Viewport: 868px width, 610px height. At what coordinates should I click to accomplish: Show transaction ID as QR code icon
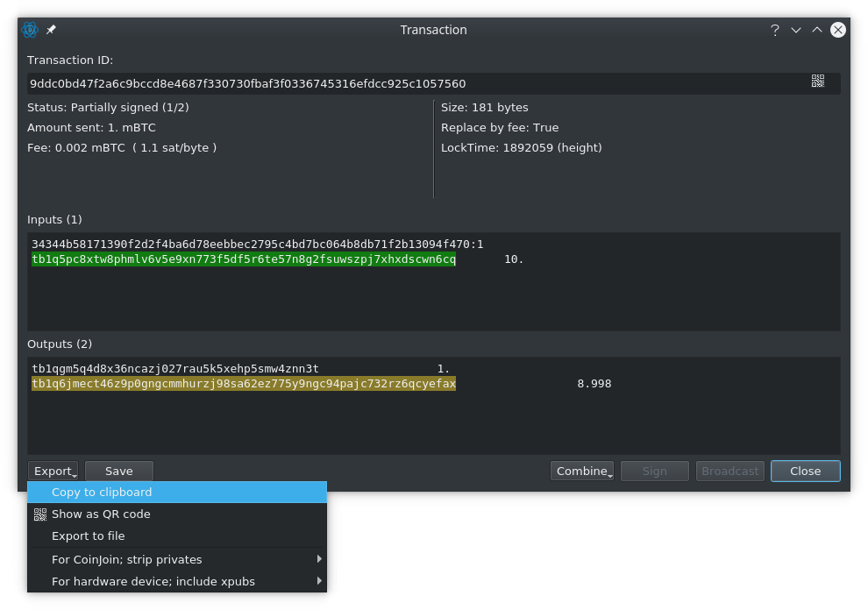click(818, 82)
